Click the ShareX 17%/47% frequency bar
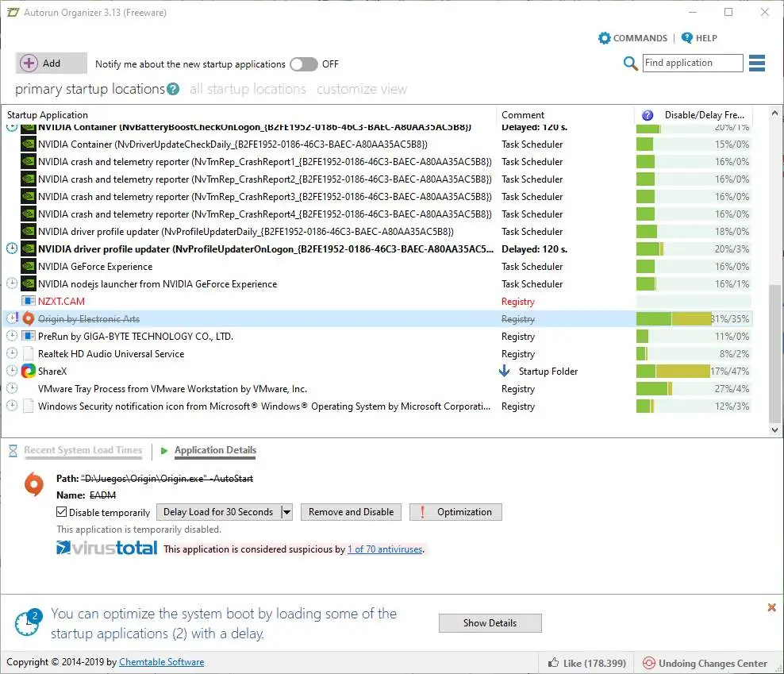The image size is (784, 674). 694,371
